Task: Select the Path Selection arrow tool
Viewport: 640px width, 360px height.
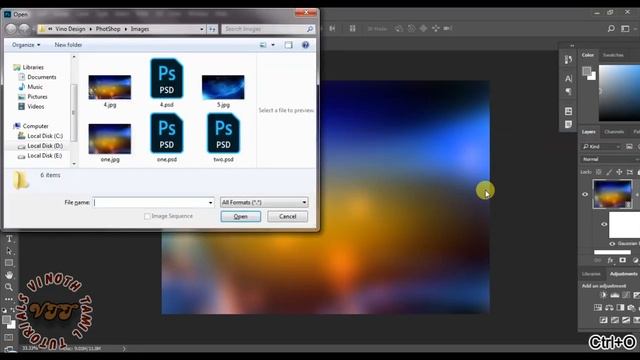Action: click(x=9, y=251)
